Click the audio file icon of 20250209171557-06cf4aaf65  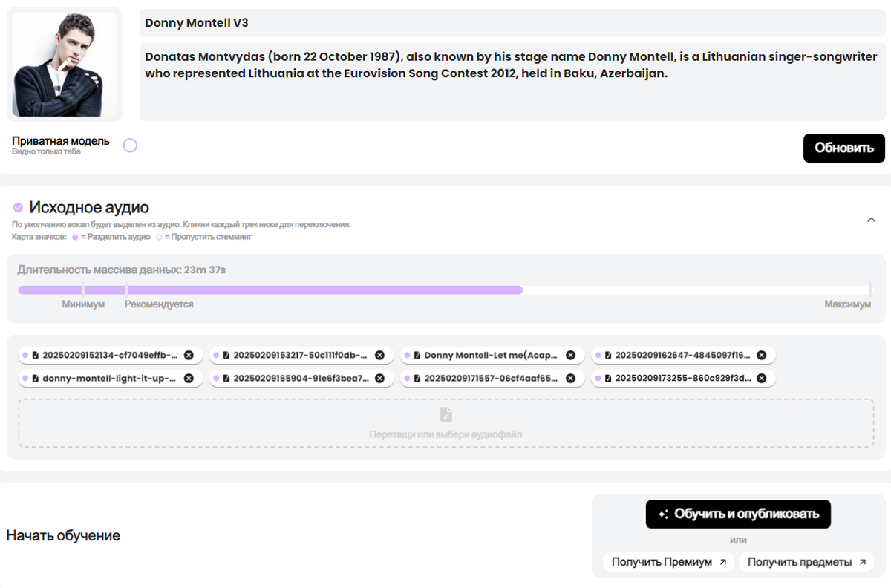pos(417,379)
